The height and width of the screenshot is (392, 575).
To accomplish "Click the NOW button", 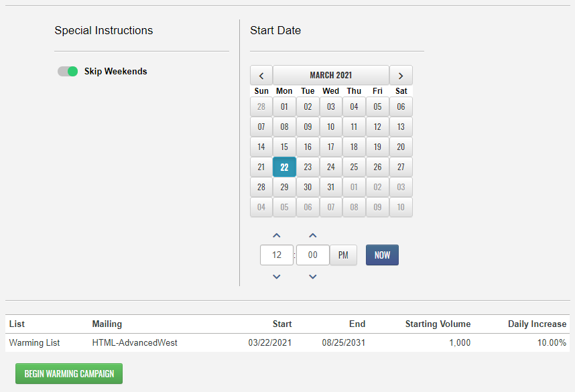I will click(382, 255).
